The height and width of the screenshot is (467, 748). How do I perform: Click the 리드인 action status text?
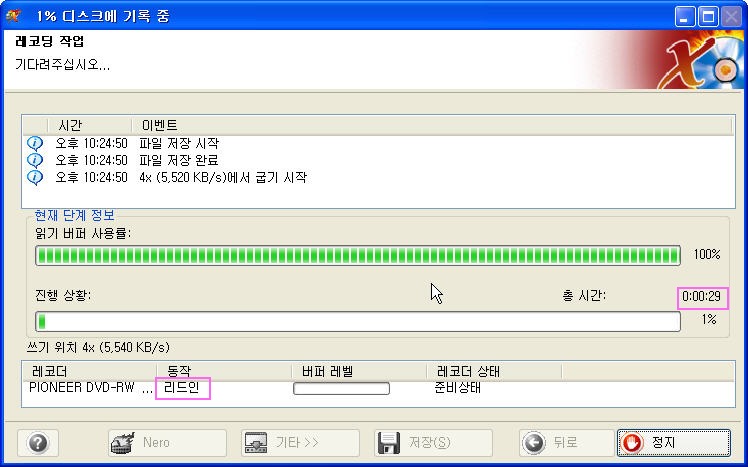(181, 387)
